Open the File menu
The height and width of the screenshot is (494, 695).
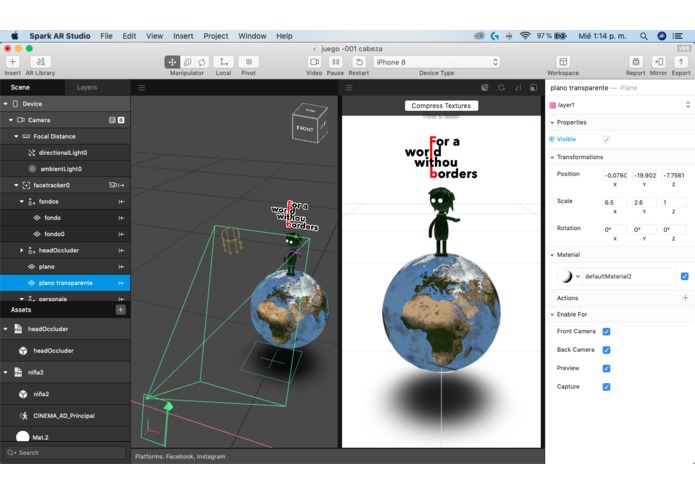(106, 36)
